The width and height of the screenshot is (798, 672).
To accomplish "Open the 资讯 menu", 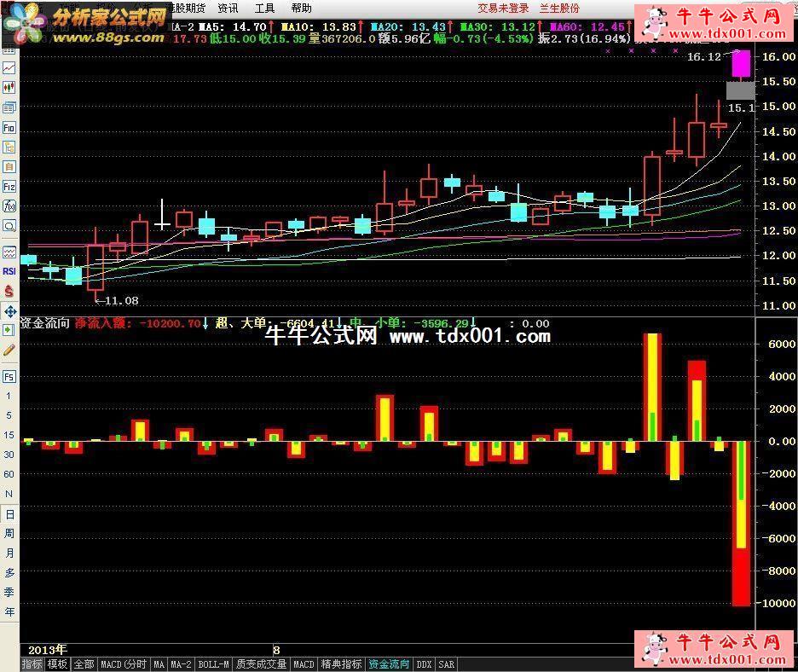I will point(228,9).
